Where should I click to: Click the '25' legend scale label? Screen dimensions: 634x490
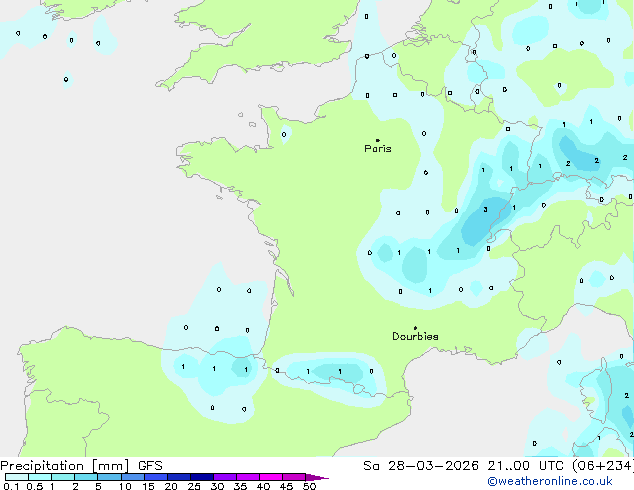pos(194,486)
